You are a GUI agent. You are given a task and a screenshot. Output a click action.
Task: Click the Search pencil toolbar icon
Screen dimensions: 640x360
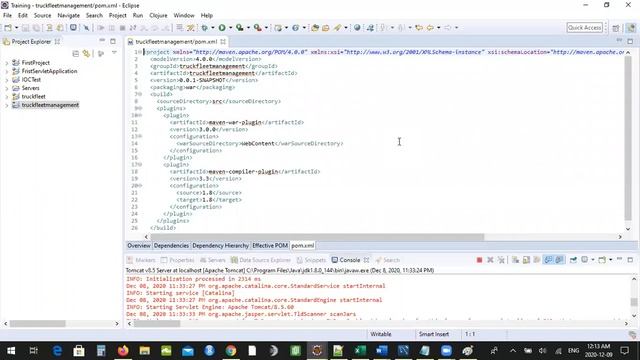tap(337, 28)
